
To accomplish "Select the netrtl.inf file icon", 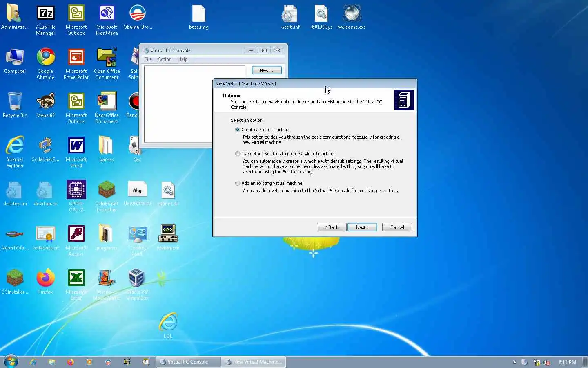I will (290, 18).
